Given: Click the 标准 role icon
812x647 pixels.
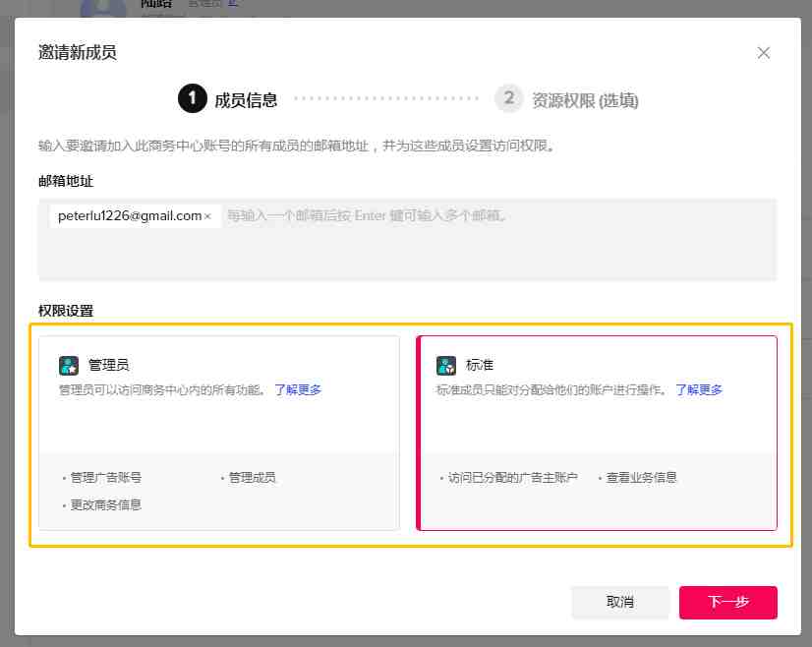Looking at the screenshot, I should coord(446,366).
